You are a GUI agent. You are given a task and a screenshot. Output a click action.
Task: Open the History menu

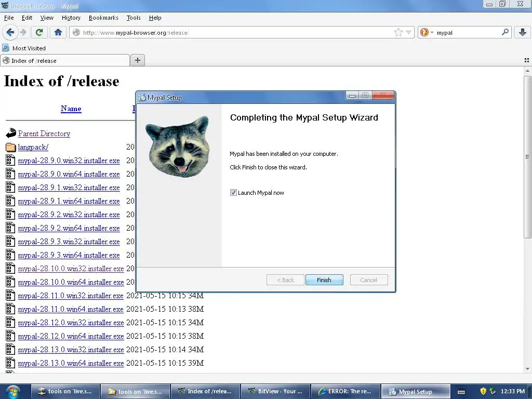tap(71, 18)
